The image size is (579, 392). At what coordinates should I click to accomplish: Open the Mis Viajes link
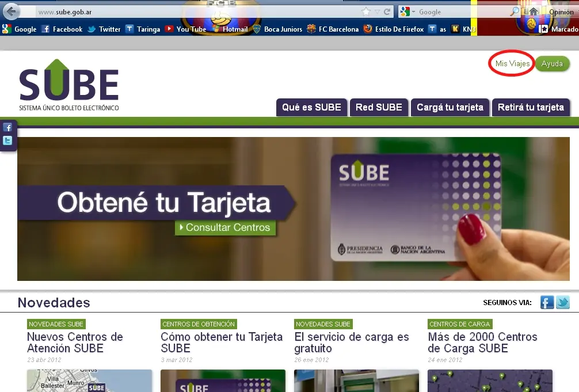pos(512,63)
